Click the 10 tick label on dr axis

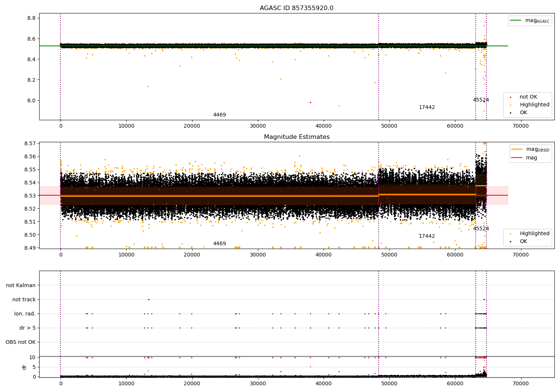(x=32, y=358)
